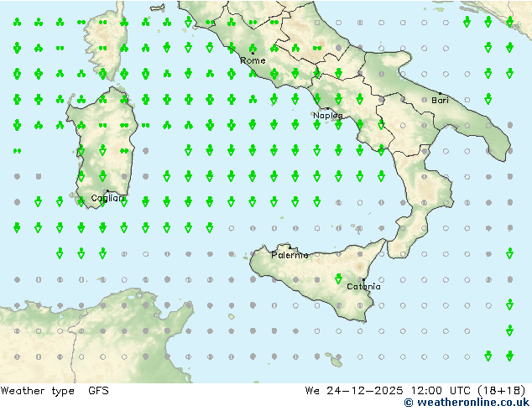Image resolution: width=532 pixels, height=411 pixels.
Task: Click the black city dot marker for Rome
Action: pos(253,53)
